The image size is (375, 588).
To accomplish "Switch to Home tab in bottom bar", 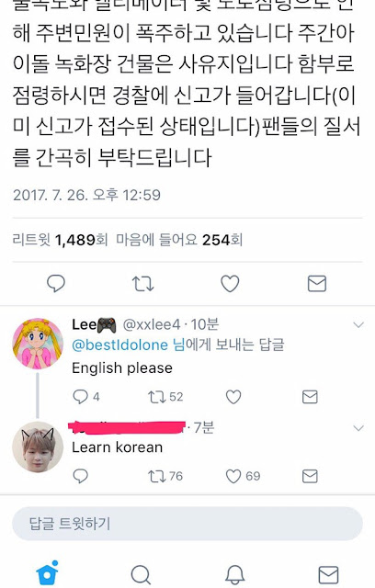I will pyautogui.click(x=47, y=573).
